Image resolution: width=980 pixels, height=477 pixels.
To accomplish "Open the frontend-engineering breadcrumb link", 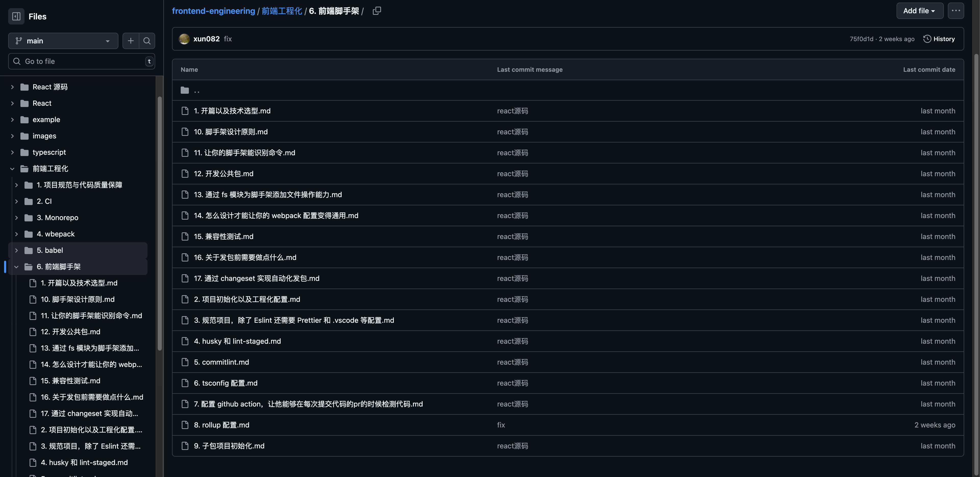I will tap(213, 11).
